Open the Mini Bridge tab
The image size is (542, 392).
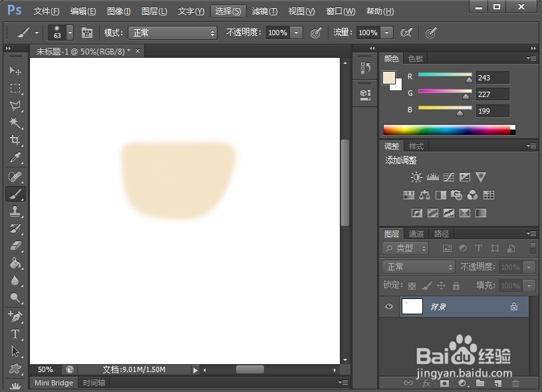(54, 383)
